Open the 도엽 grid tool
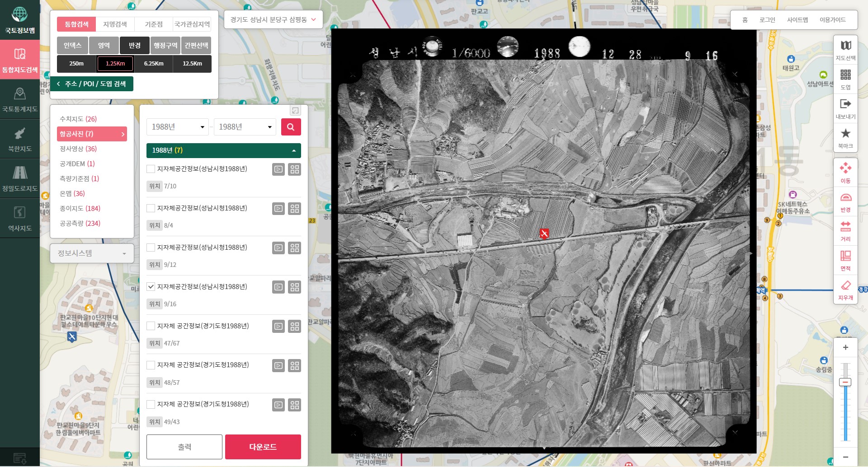Image resolution: width=868 pixels, height=467 pixels. (845, 79)
